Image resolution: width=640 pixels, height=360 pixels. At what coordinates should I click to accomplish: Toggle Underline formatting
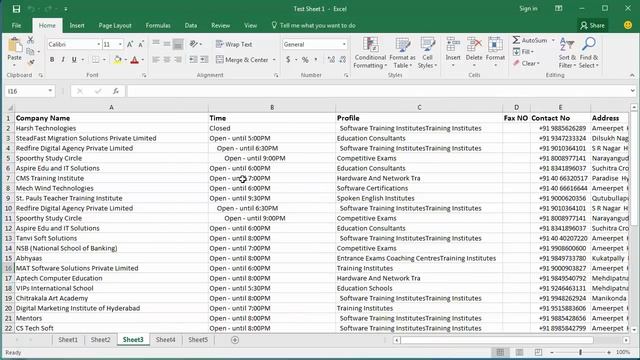click(x=74, y=60)
